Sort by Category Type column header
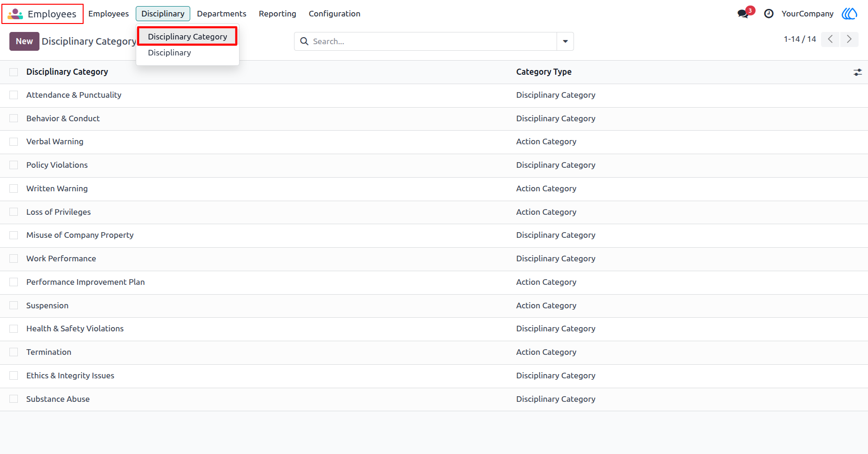Viewport: 868px width, 454px height. point(543,72)
